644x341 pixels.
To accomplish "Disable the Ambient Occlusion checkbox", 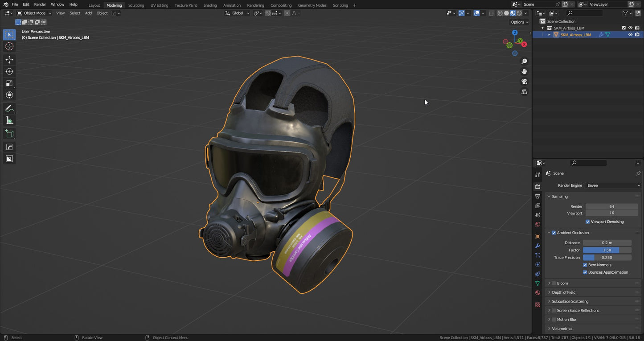I will coord(554,232).
